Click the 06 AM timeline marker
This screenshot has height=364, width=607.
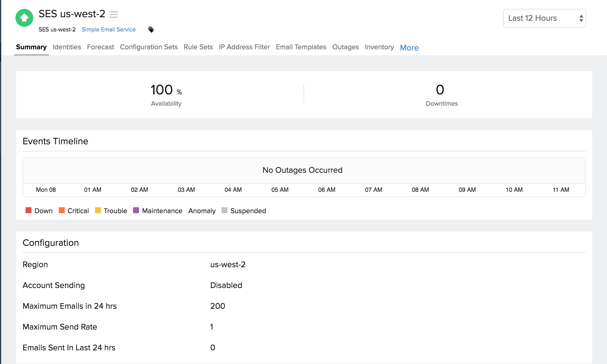pos(327,190)
